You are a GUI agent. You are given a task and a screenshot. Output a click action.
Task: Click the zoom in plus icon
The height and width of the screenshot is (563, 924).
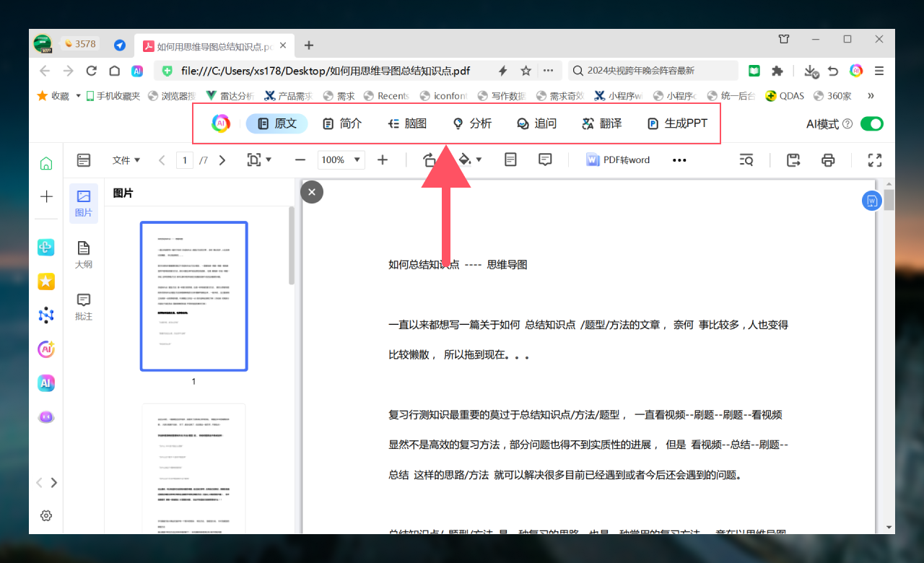point(383,160)
